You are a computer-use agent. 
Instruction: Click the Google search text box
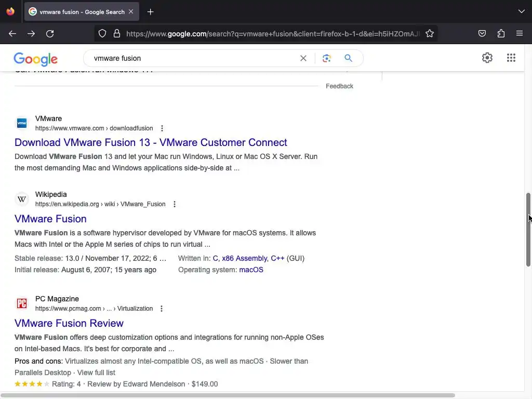(193, 58)
